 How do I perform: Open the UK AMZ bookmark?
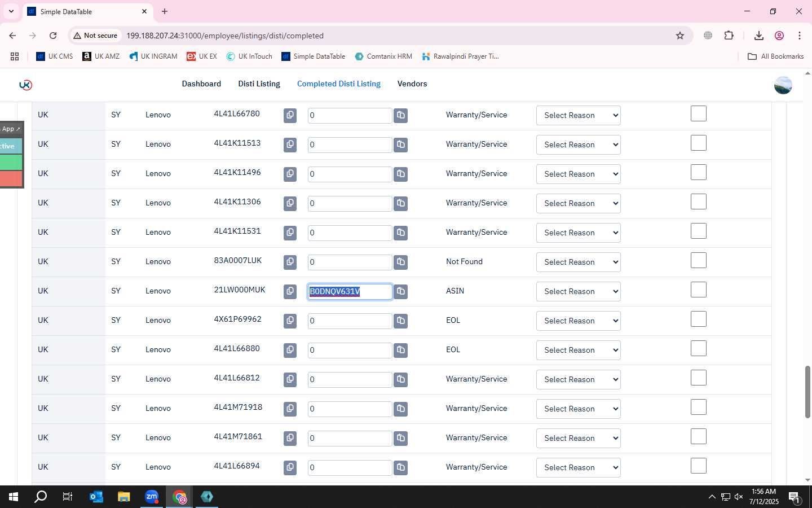click(x=101, y=56)
